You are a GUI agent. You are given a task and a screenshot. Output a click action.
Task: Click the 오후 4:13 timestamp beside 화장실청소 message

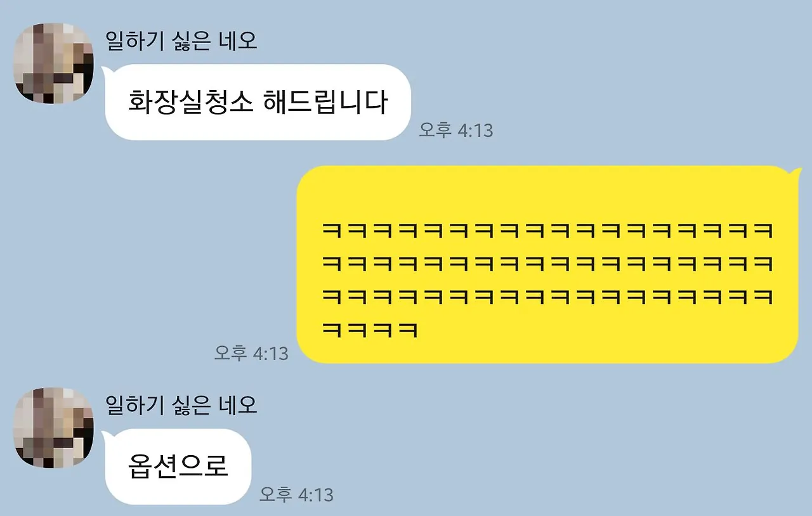click(x=455, y=131)
